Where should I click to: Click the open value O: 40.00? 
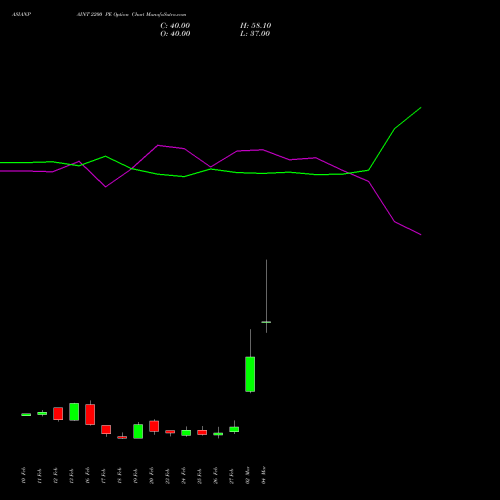click(x=175, y=34)
